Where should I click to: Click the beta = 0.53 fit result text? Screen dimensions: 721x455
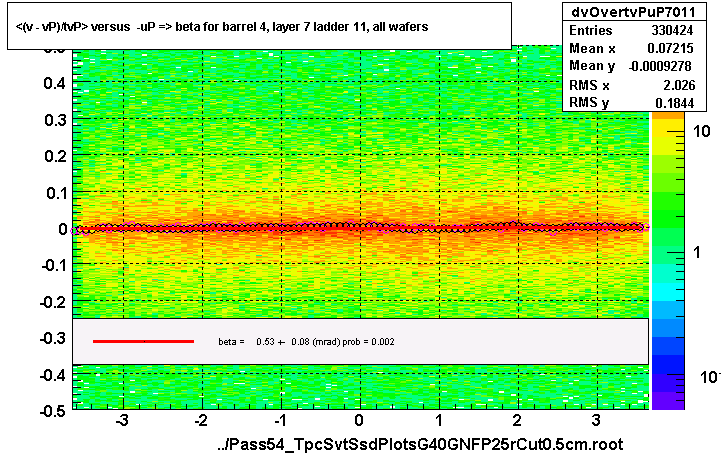click(306, 342)
